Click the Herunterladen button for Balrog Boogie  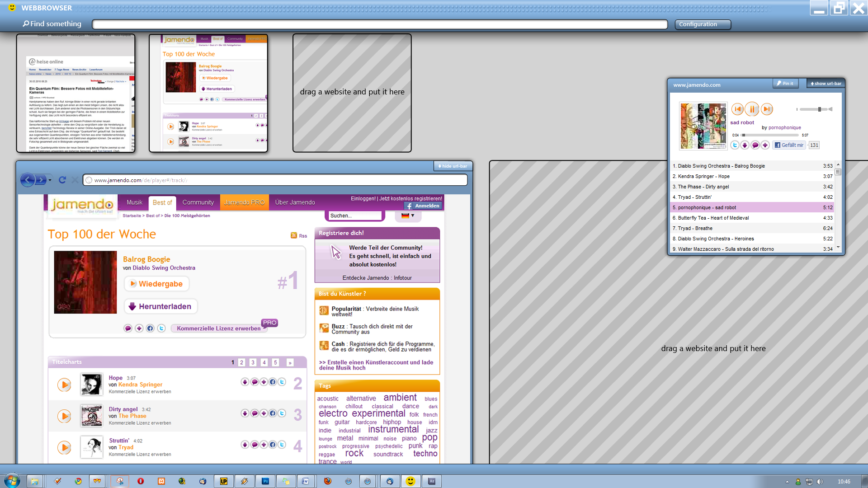pyautogui.click(x=160, y=306)
